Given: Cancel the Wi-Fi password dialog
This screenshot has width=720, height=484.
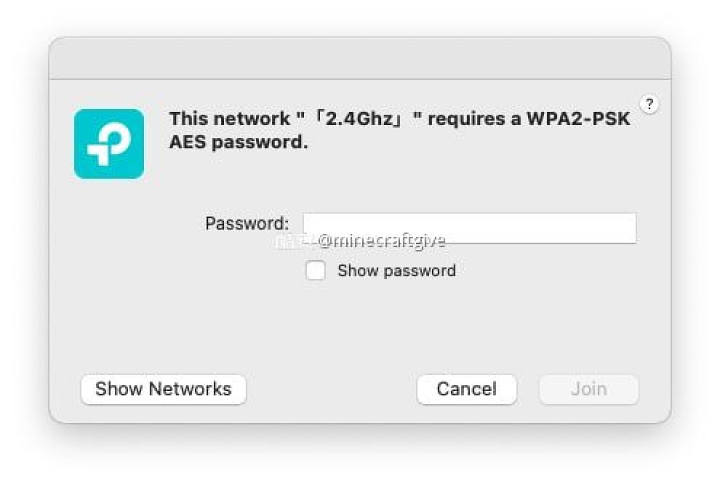Looking at the screenshot, I should 467,389.
